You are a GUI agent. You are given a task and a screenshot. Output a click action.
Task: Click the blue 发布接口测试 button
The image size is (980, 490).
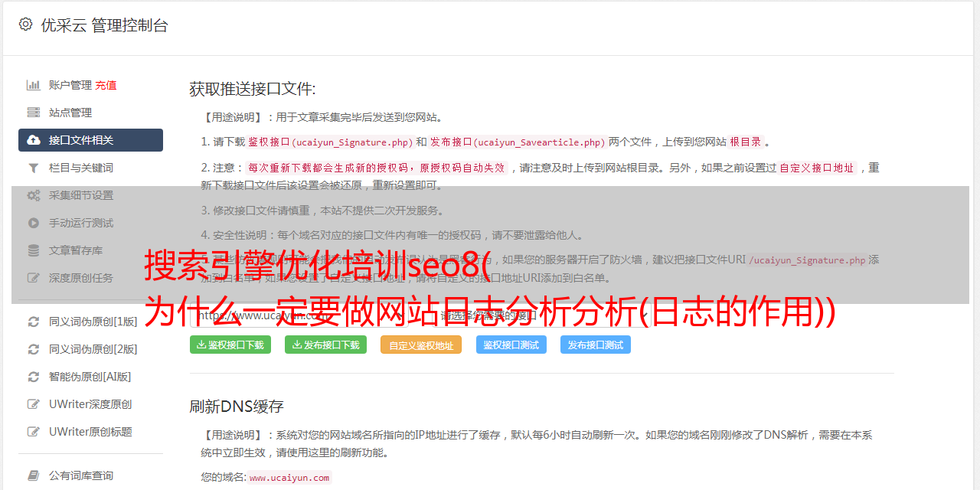click(596, 345)
